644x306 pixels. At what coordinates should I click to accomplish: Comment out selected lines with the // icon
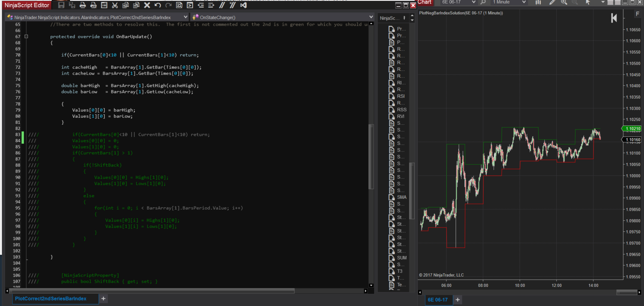pyautogui.click(x=222, y=5)
